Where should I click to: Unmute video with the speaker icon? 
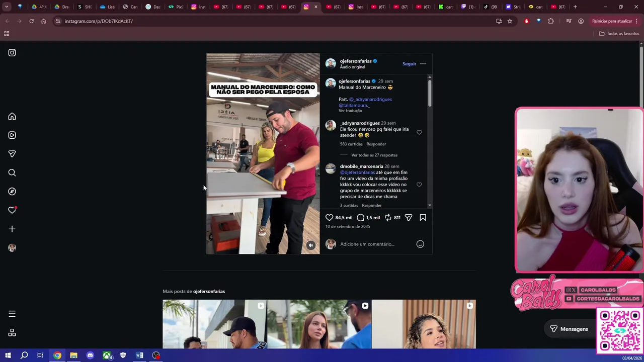point(310,245)
